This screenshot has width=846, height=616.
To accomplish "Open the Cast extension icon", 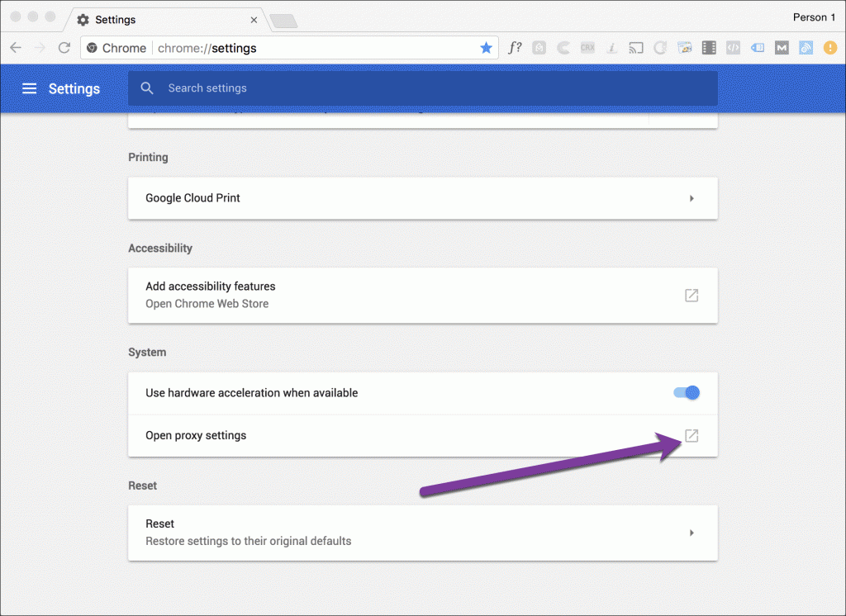I will coord(635,48).
